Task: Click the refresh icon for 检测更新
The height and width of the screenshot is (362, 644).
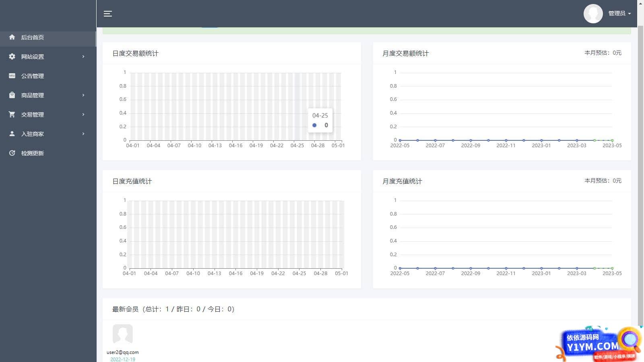Action: [12, 153]
